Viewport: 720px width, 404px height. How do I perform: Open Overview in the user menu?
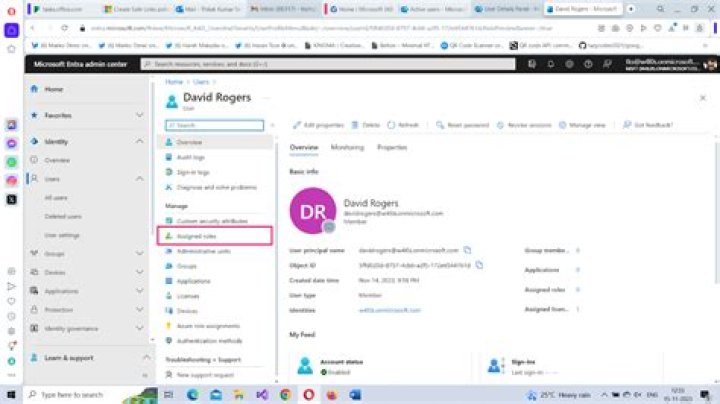[214, 142]
